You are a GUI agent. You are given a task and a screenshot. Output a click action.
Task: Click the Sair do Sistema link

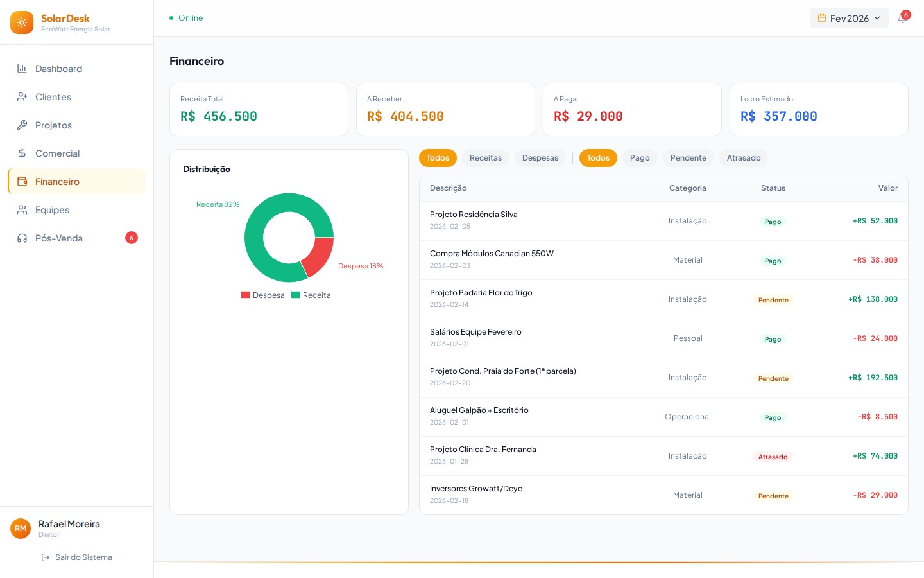tap(83, 557)
